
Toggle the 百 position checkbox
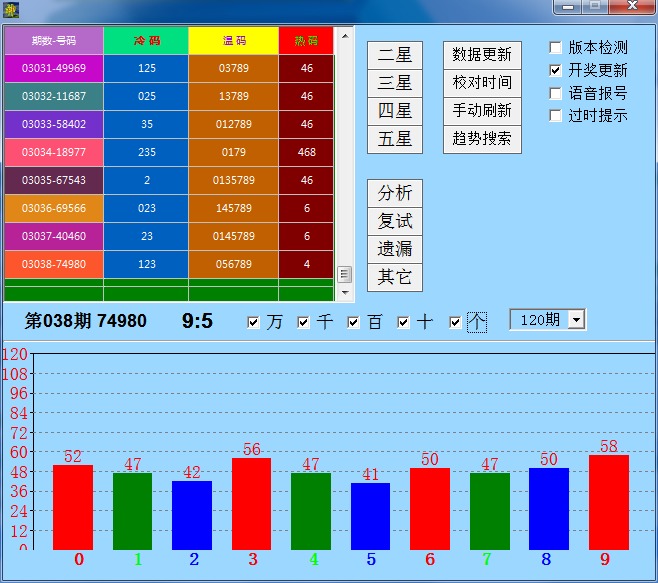[x=354, y=322]
